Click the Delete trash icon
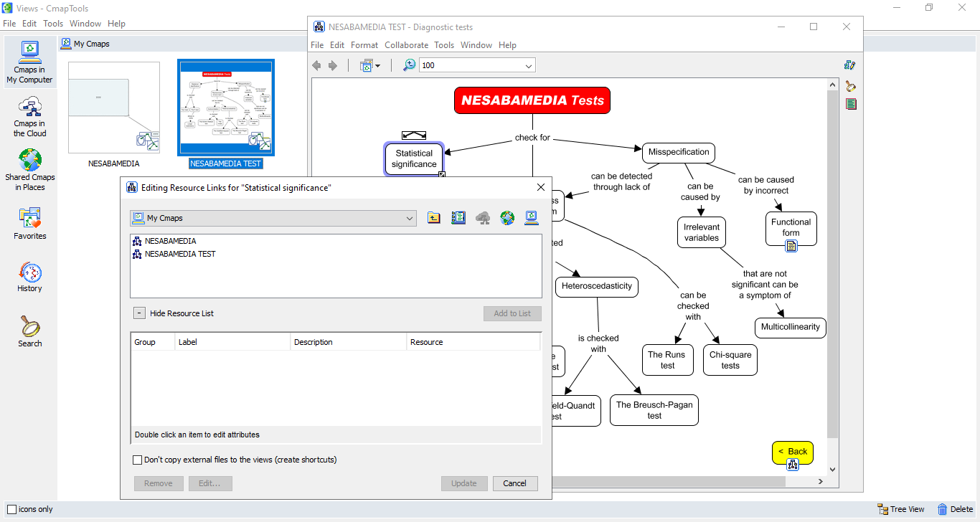Screen dimensions: 980x522 point(943,509)
